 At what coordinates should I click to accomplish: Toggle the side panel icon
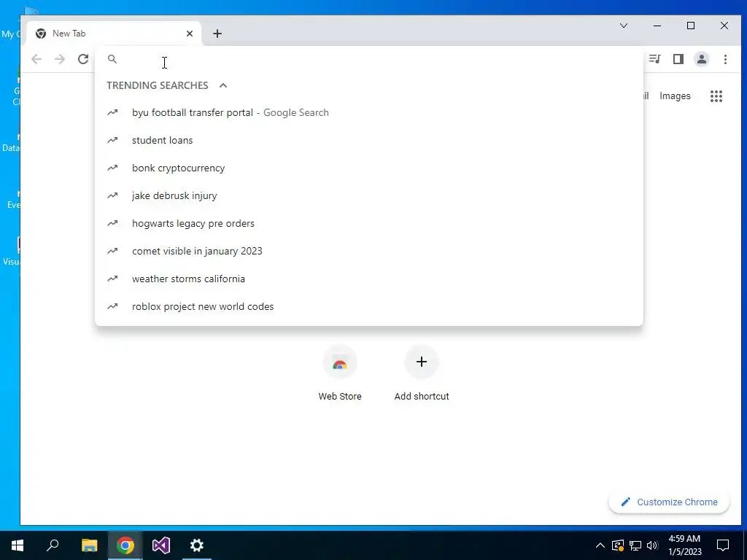click(x=678, y=59)
